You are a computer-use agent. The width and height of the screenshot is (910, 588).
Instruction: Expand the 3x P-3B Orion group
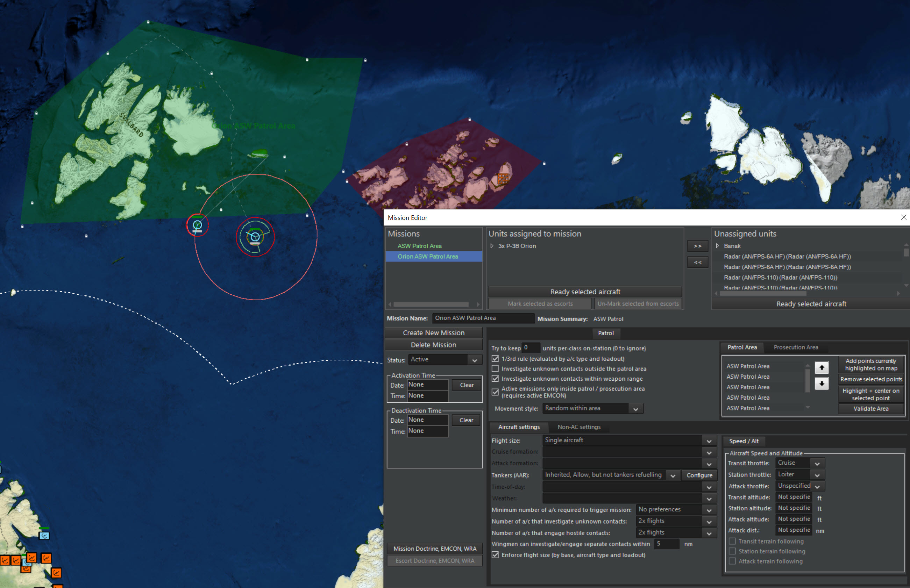click(492, 246)
